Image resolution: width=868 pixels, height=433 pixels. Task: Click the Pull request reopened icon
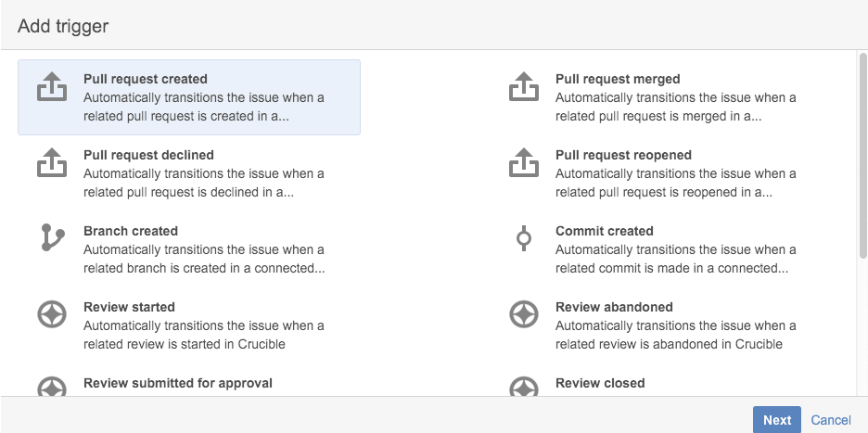pos(524,164)
